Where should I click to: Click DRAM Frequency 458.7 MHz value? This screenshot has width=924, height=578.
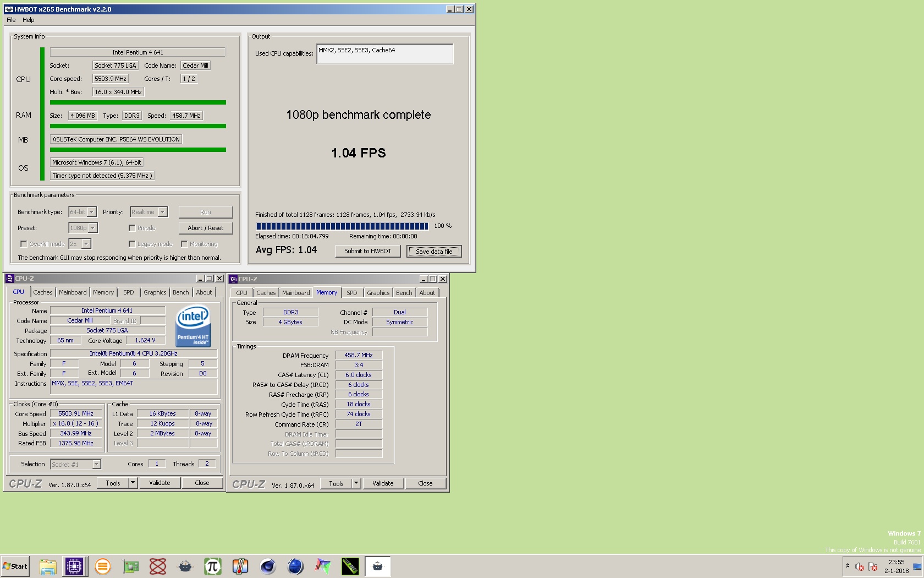click(x=359, y=355)
